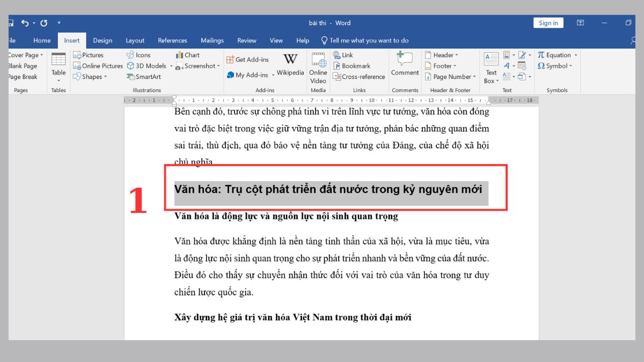Click the Undo arrow in the title bar
This screenshot has width=644, height=362.
[25, 23]
